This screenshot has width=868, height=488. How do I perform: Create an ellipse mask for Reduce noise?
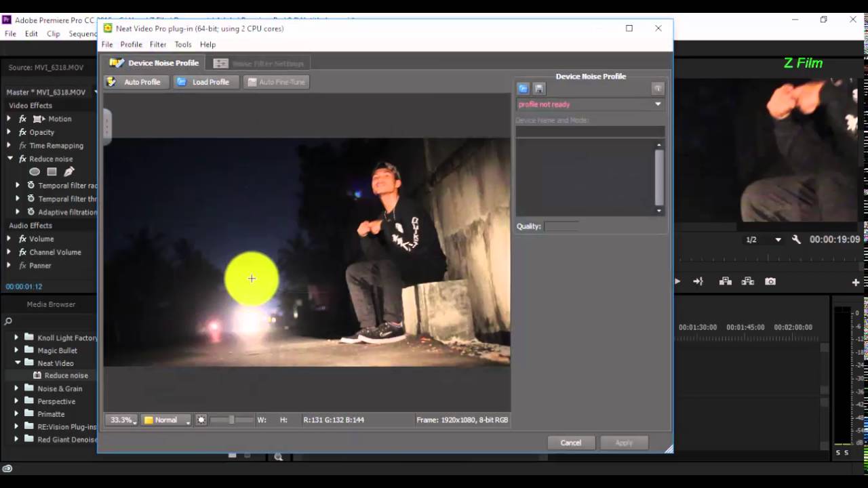(35, 172)
